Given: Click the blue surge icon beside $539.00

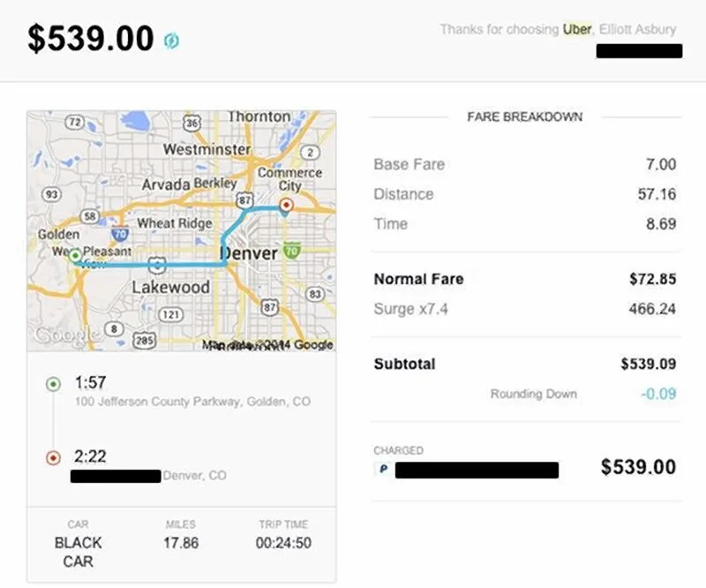Looking at the screenshot, I should pos(171,41).
